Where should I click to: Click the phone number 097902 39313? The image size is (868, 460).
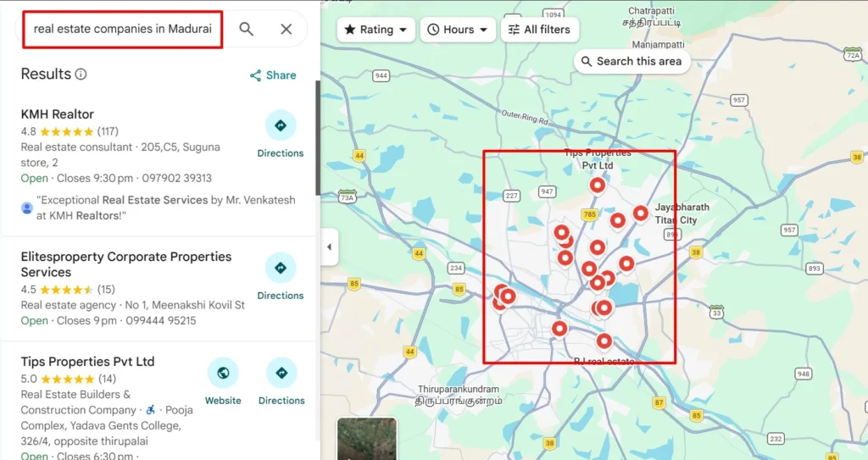[176, 178]
